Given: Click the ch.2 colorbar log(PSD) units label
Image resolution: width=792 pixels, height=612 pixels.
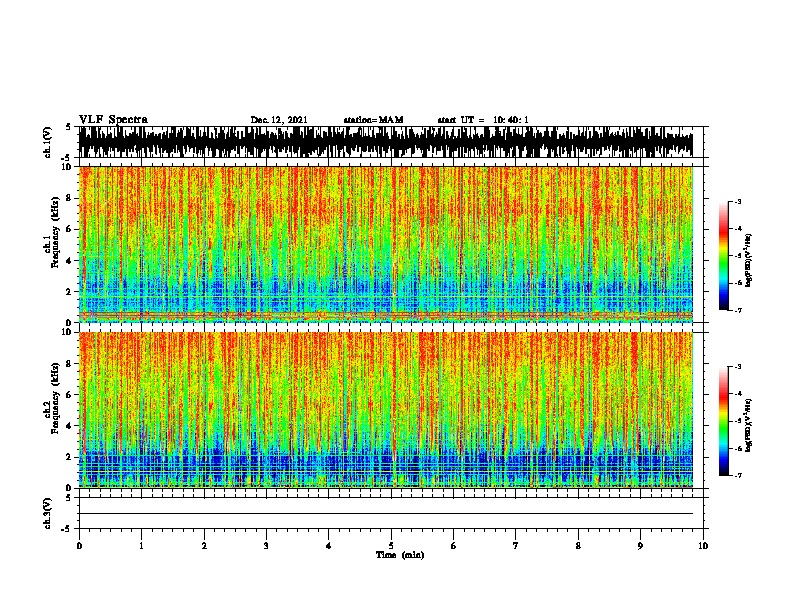Looking at the screenshot, I should [749, 425].
